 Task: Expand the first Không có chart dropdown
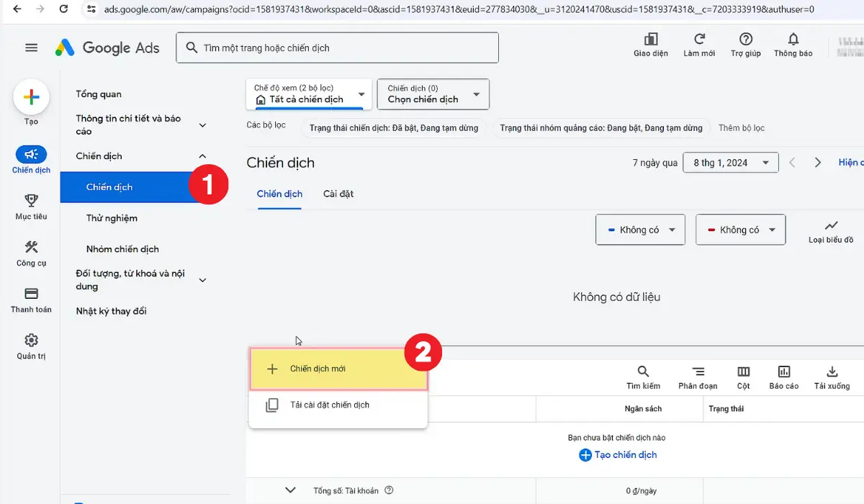pos(639,229)
